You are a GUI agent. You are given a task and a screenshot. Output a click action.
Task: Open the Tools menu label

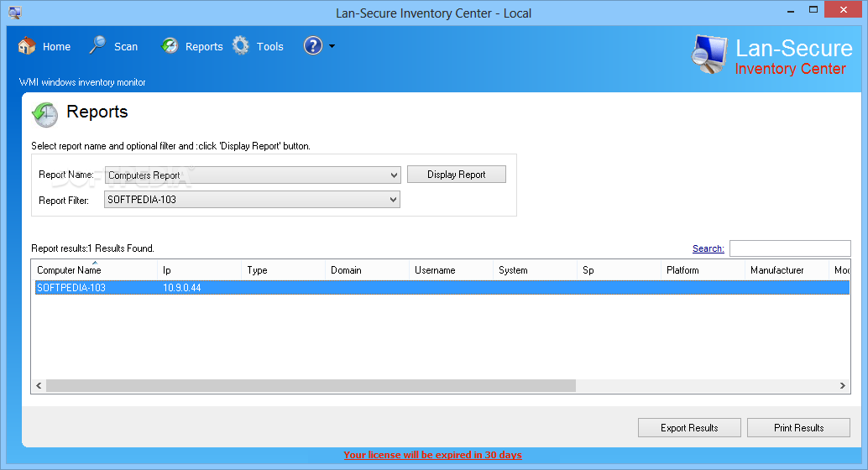pos(270,46)
